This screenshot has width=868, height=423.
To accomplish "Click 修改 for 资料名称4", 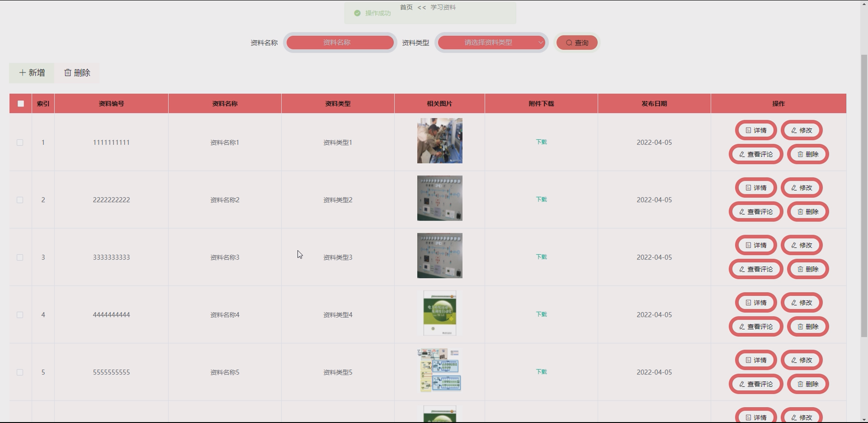I will pos(802,303).
